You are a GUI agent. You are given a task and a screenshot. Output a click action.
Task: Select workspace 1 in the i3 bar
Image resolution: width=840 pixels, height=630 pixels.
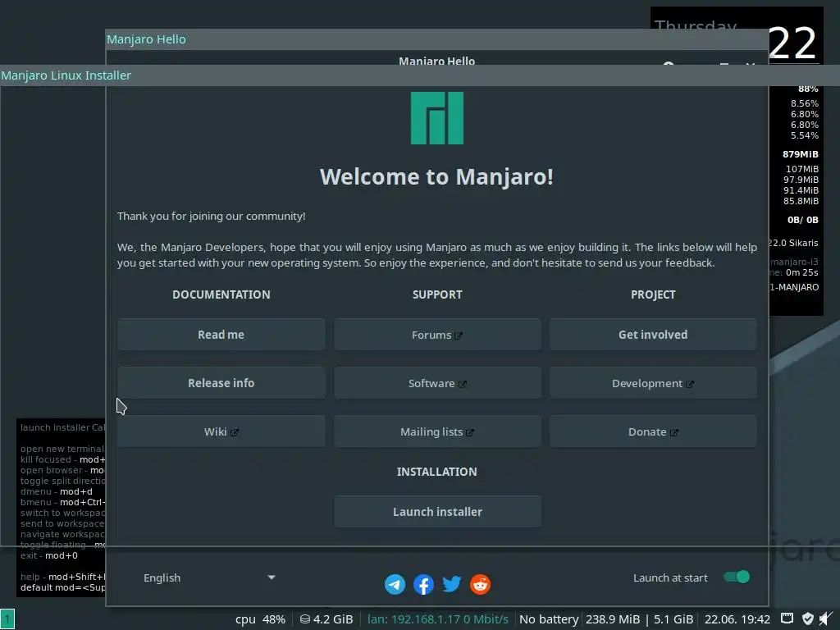7,619
